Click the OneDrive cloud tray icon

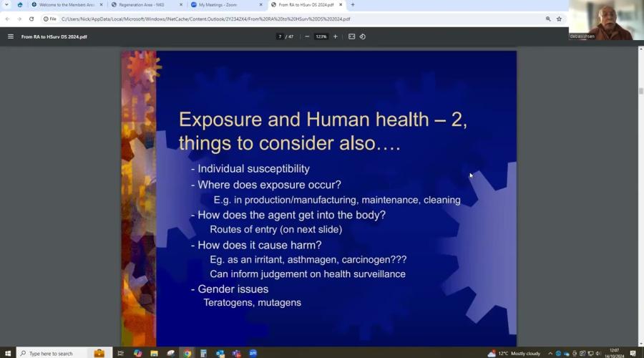pyautogui.click(x=567, y=354)
